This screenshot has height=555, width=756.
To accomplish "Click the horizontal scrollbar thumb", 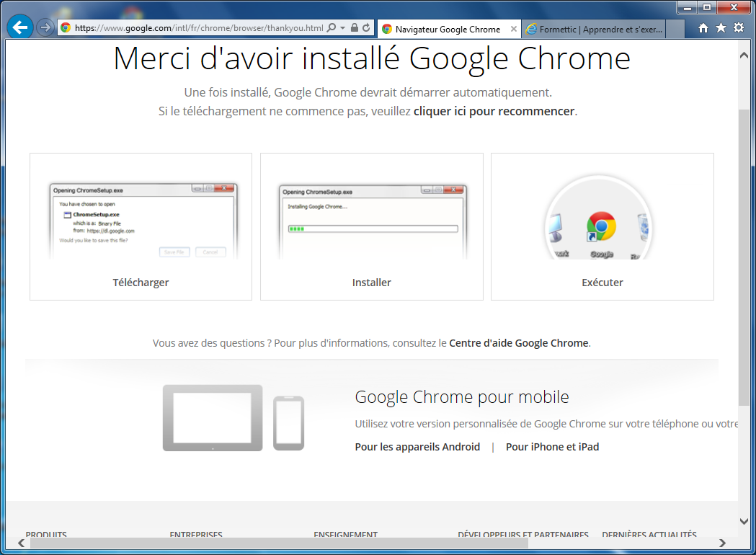I will 279,543.
